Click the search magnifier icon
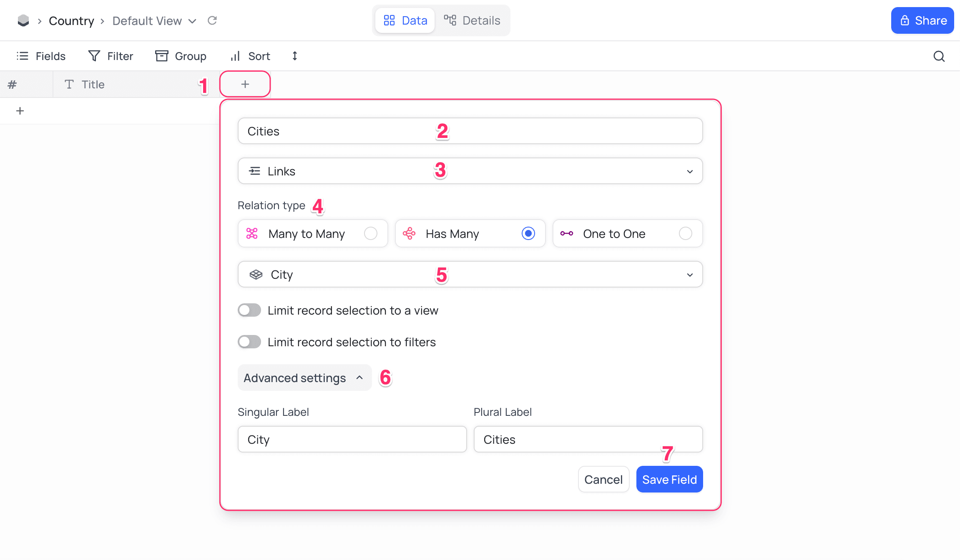 (939, 56)
